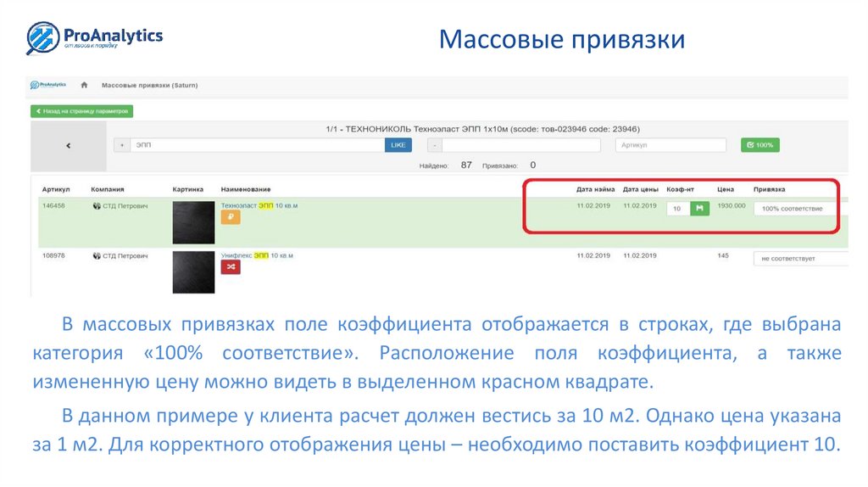Click the green 100% button
The height and width of the screenshot is (487, 868).
coord(760,145)
